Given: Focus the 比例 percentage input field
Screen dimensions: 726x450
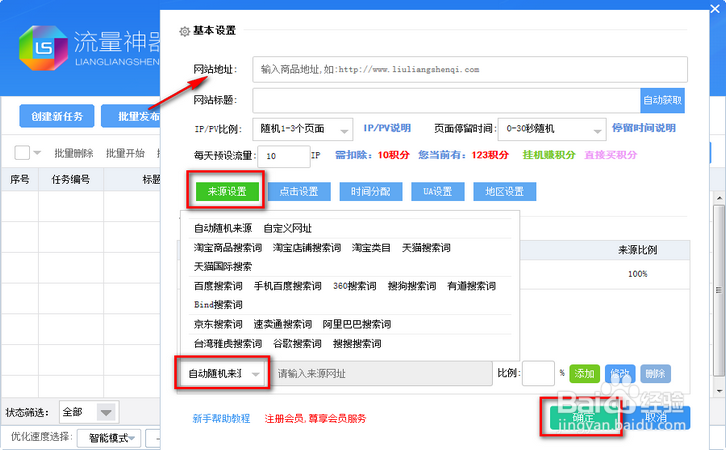Looking at the screenshot, I should (538, 373).
